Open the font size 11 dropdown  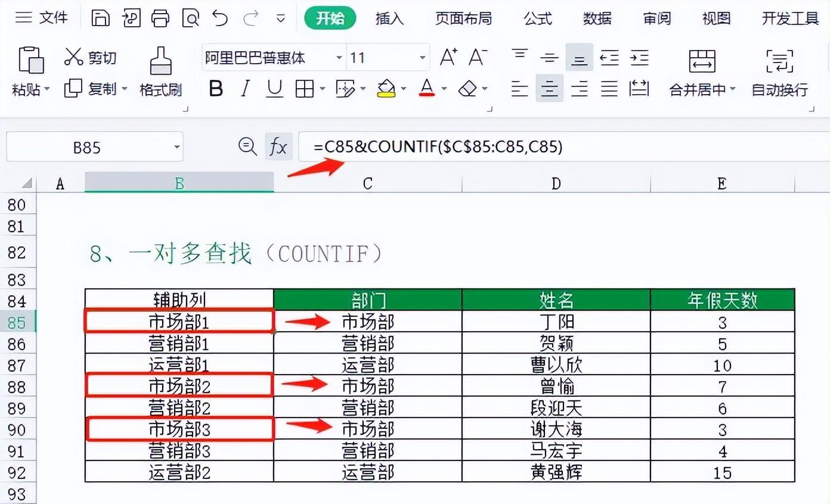coord(423,58)
